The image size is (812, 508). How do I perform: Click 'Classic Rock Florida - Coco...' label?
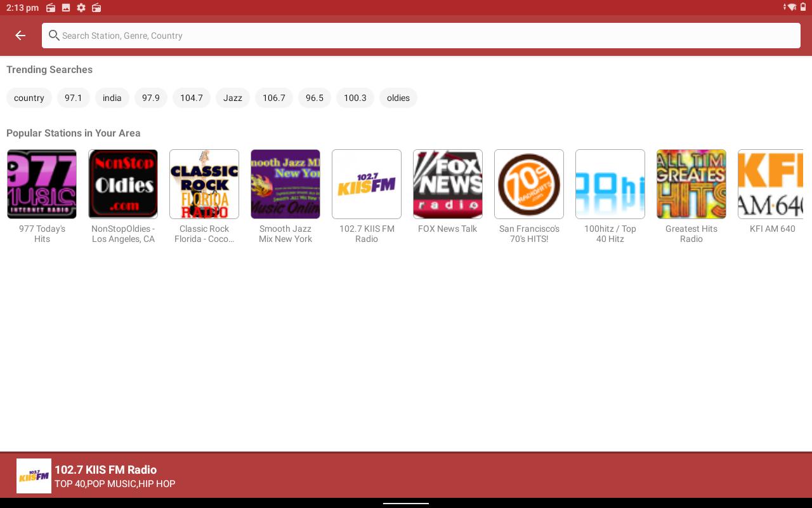204,234
